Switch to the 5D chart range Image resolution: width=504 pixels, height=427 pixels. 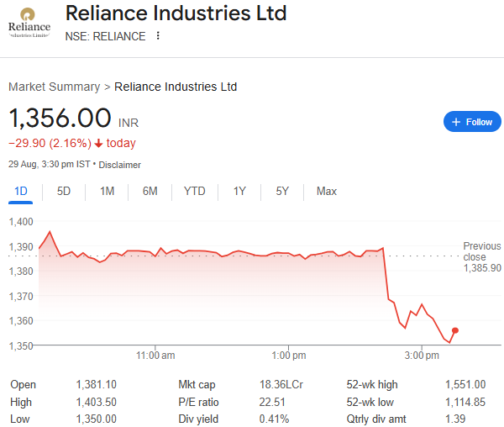coord(64,191)
